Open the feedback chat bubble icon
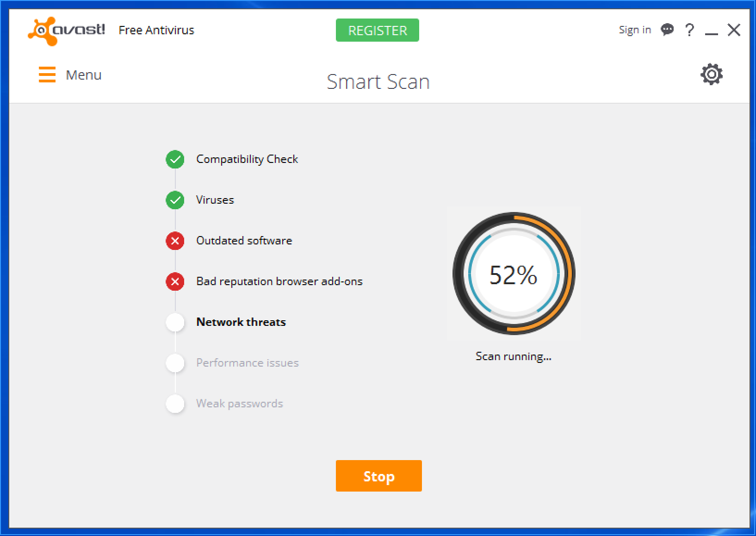Screen dimensions: 756x536 pos(667,30)
